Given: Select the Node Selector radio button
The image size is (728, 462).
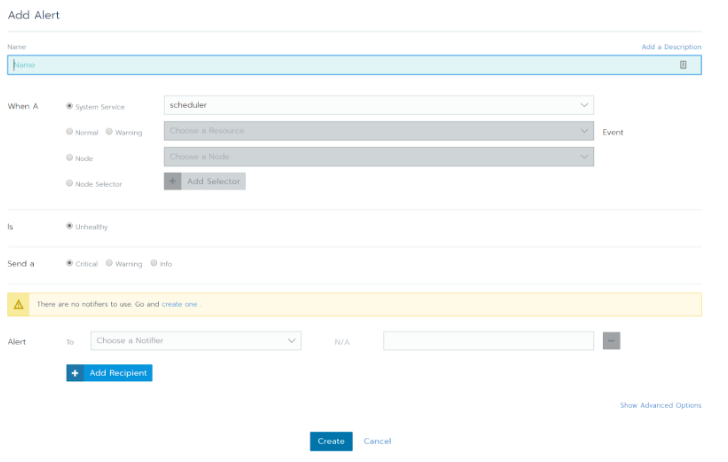Looking at the screenshot, I should (x=69, y=183).
